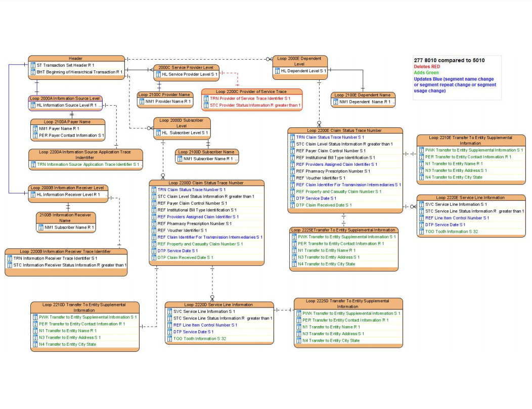Select the icon beside N4 Transfer to Entity City State in Loop 2210D

pos(35,344)
